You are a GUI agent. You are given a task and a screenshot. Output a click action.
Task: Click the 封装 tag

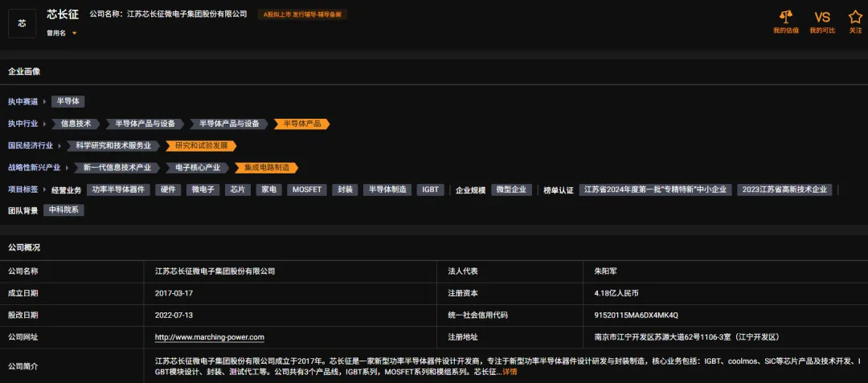point(346,189)
